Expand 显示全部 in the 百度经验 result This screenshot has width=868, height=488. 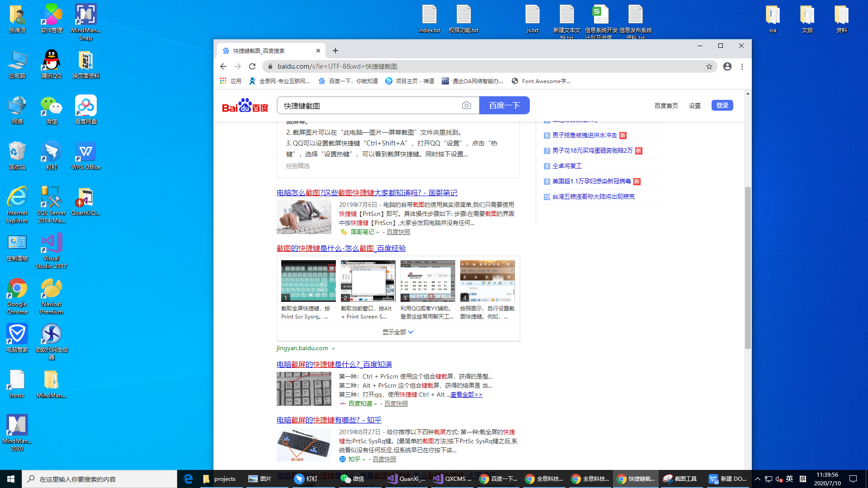coord(398,332)
